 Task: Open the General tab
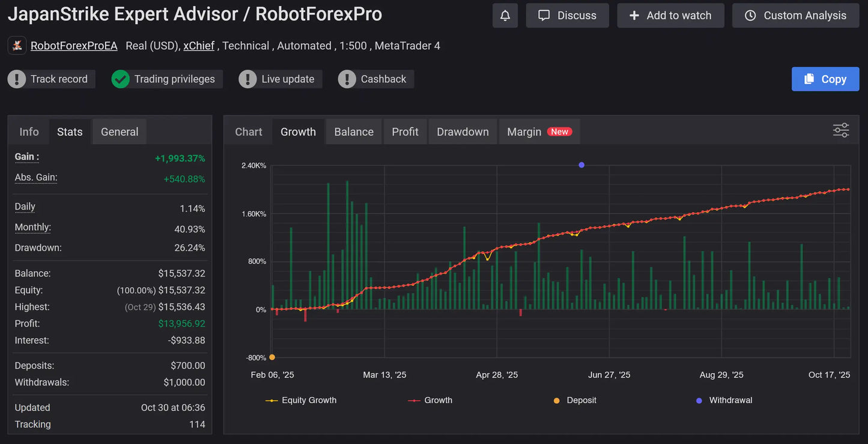coord(120,132)
